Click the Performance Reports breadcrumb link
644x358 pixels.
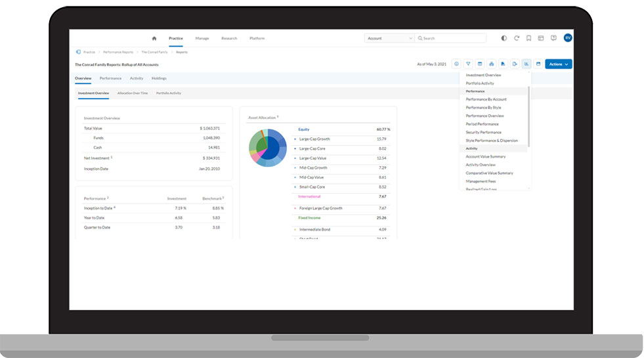coord(118,52)
